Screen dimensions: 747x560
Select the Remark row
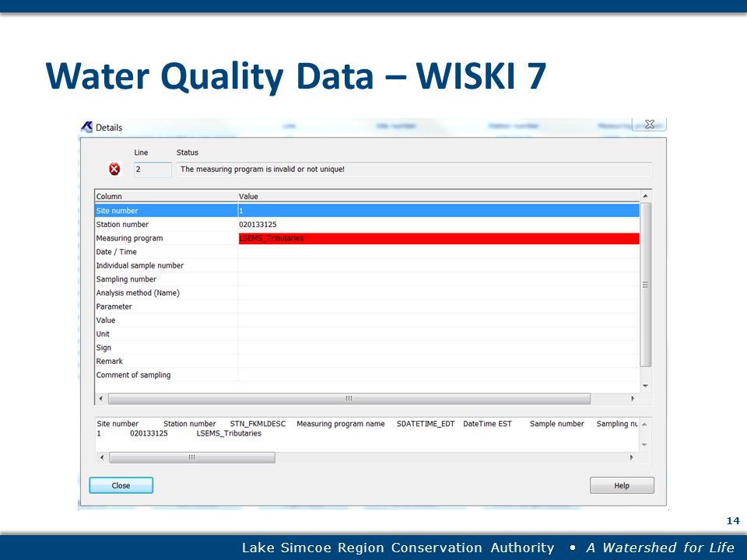click(366, 362)
